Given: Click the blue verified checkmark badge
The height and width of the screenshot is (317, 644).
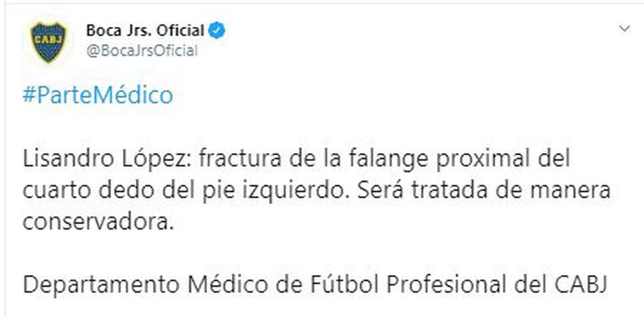Looking at the screenshot, I should [218, 30].
